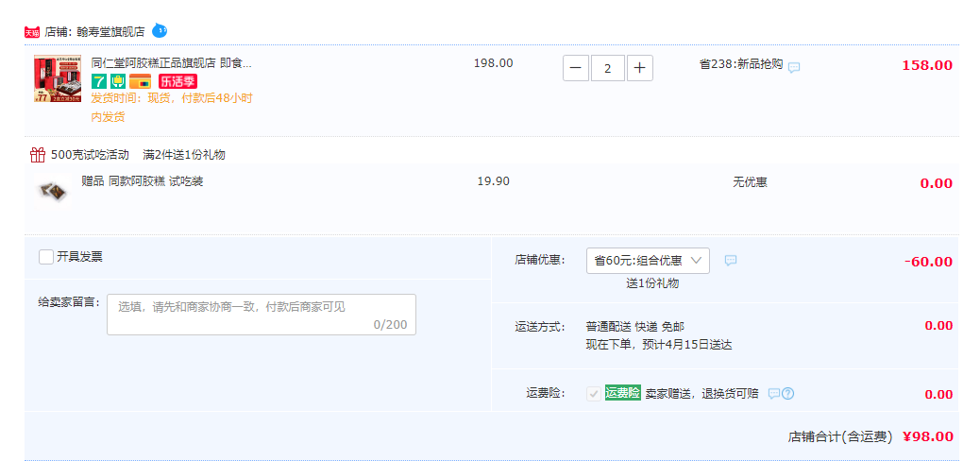Tick the 开具发票 invoice checkbox
Screen dimensions: 980x461
pos(46,256)
